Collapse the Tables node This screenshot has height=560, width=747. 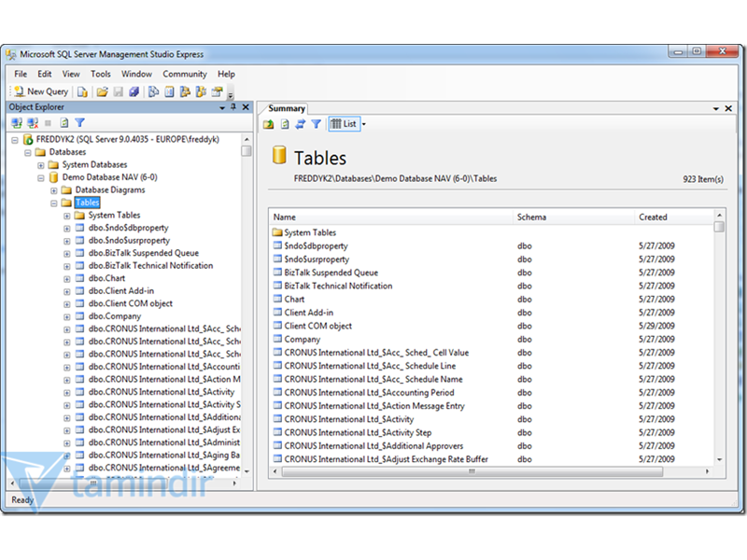tap(54, 202)
